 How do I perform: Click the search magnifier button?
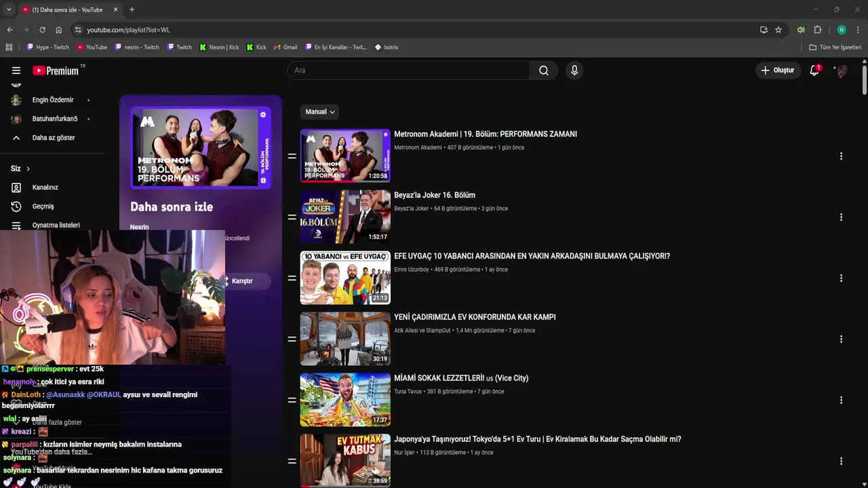(544, 70)
